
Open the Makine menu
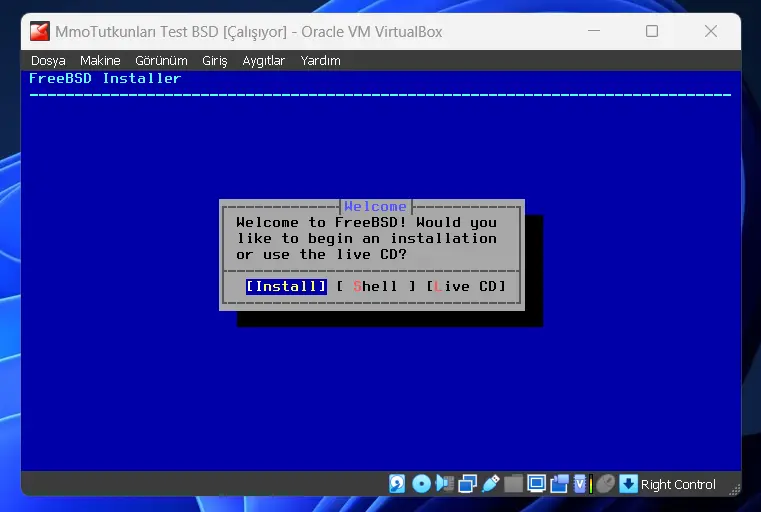coord(100,61)
